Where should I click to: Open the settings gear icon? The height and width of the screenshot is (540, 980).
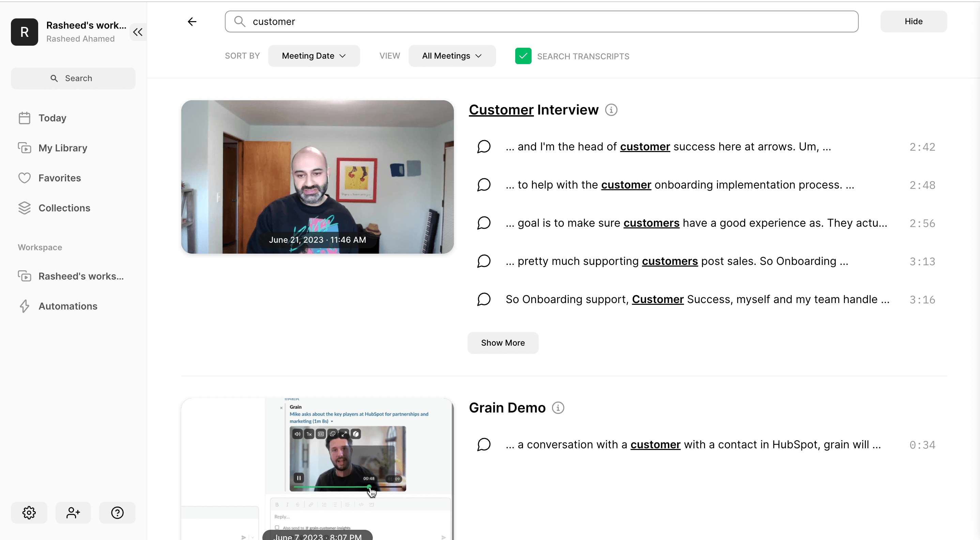tap(29, 513)
